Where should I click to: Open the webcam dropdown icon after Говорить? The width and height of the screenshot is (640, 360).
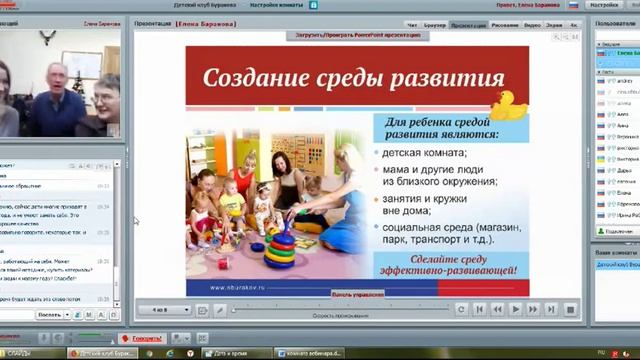181,338
